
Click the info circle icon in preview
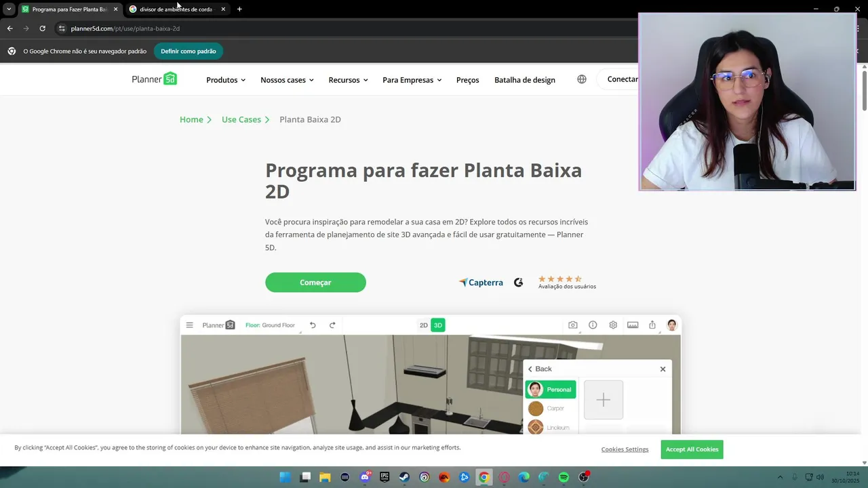click(x=593, y=325)
